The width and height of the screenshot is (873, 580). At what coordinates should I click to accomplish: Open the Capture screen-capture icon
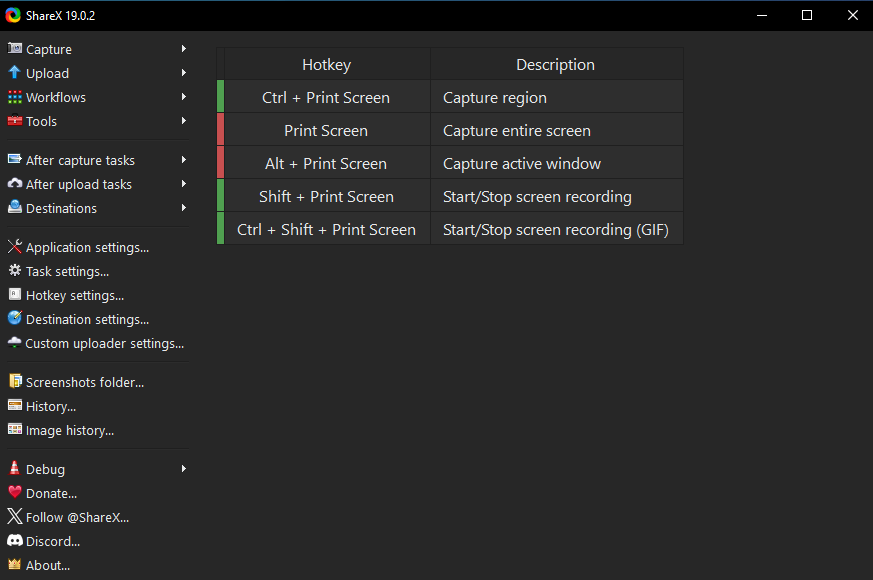(x=14, y=48)
